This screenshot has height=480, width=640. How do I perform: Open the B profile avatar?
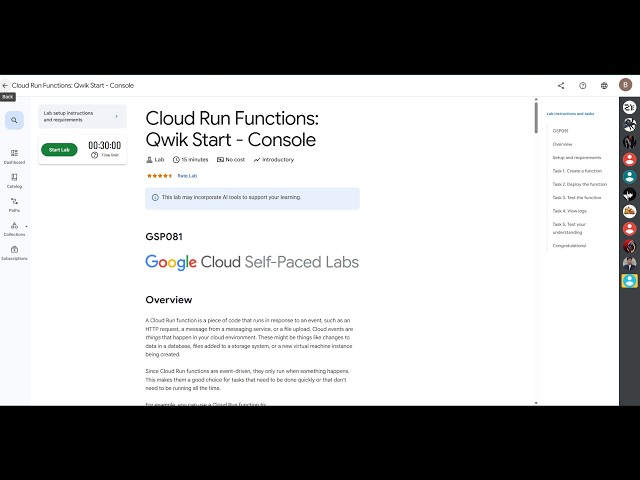625,85
